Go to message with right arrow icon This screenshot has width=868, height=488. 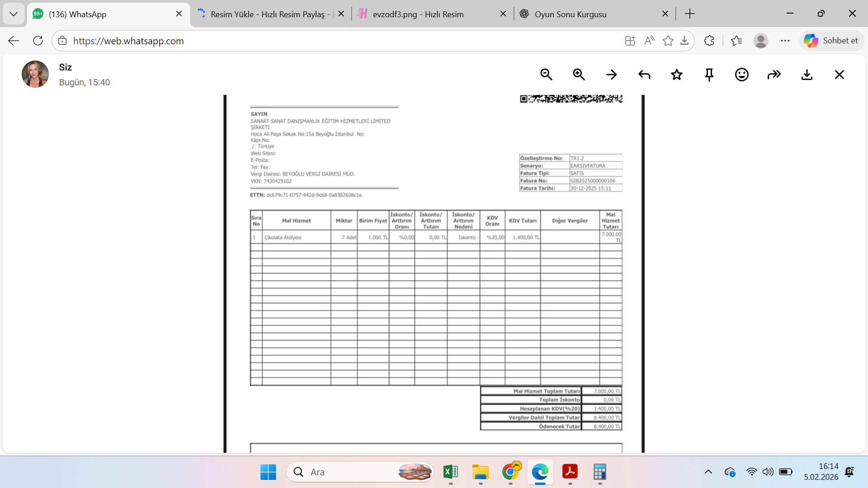(611, 75)
